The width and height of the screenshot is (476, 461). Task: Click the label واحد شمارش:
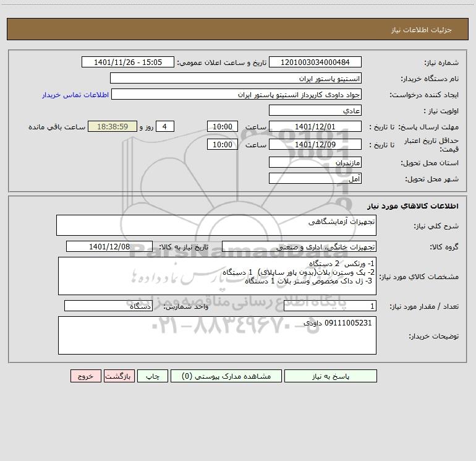pos(186,307)
